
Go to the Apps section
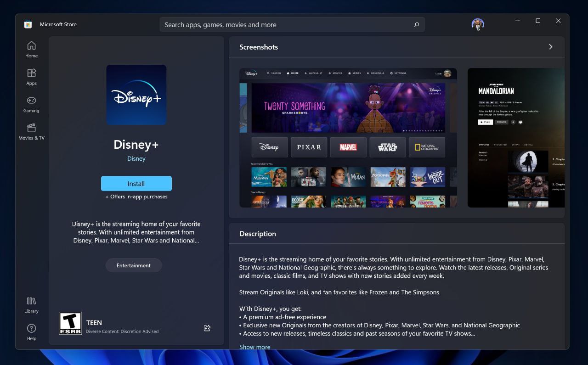(31, 77)
